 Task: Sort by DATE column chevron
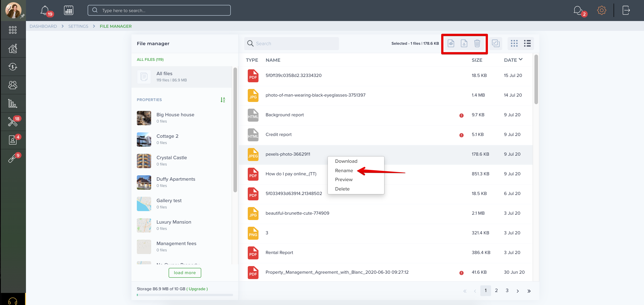(x=521, y=59)
